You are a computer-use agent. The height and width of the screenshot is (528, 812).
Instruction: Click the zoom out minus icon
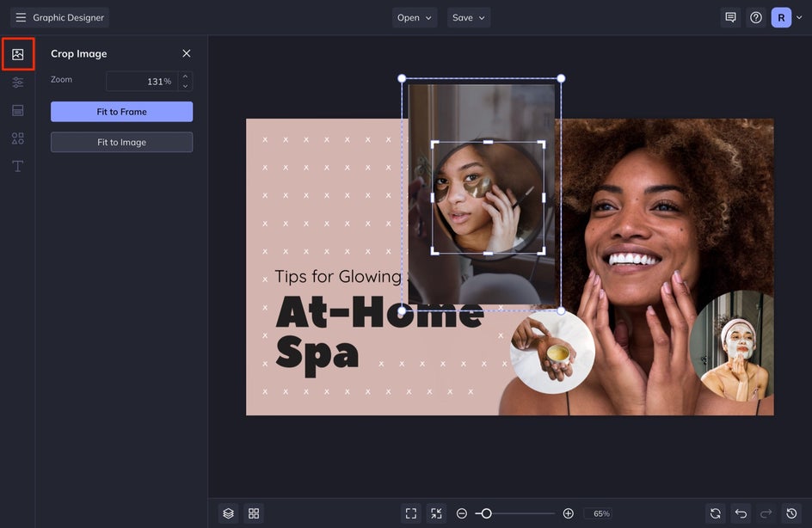click(x=462, y=513)
